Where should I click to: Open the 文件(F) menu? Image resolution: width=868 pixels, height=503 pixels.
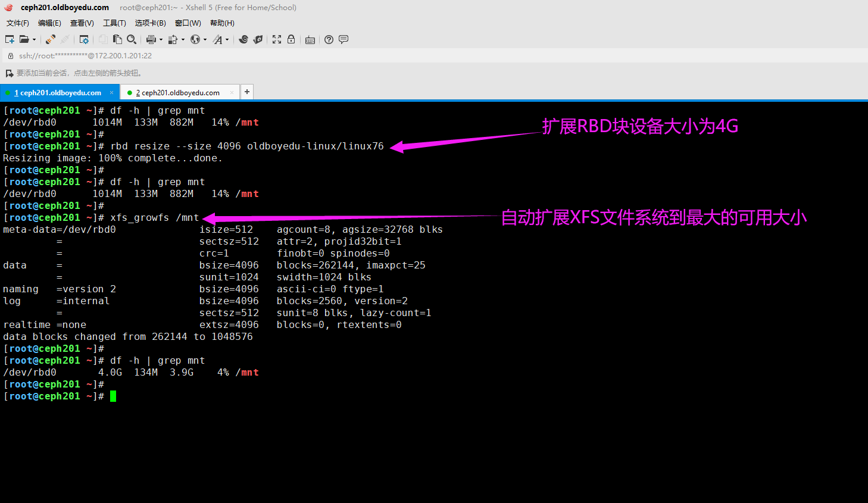pos(18,23)
